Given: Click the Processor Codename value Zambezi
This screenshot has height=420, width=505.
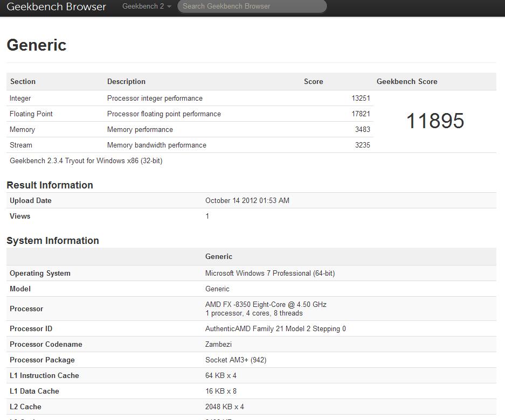Looking at the screenshot, I should tap(218, 345).
